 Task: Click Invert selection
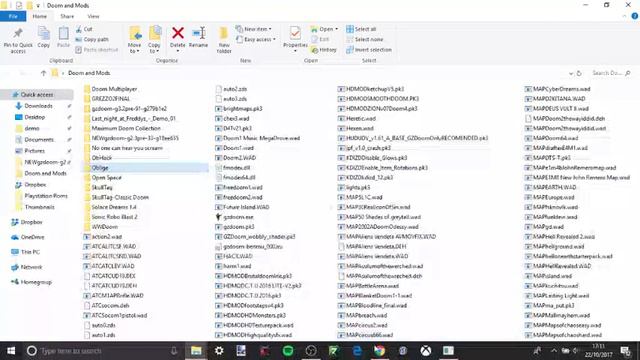coord(369,49)
